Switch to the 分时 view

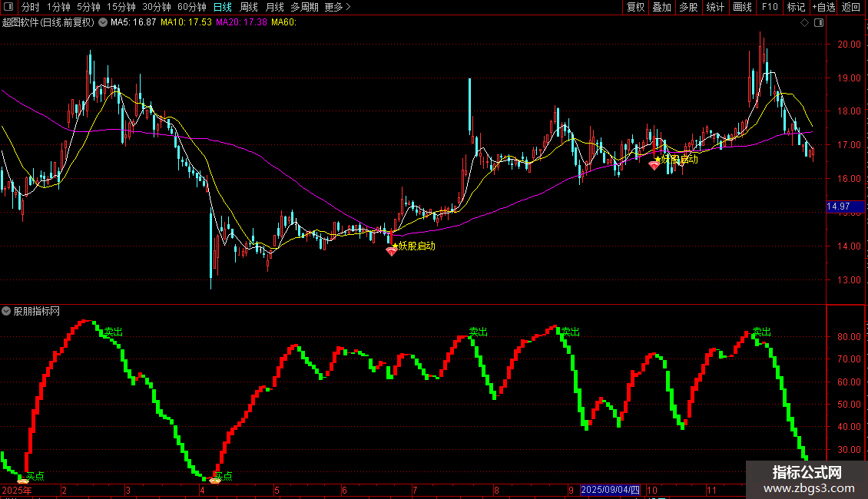tap(31, 7)
